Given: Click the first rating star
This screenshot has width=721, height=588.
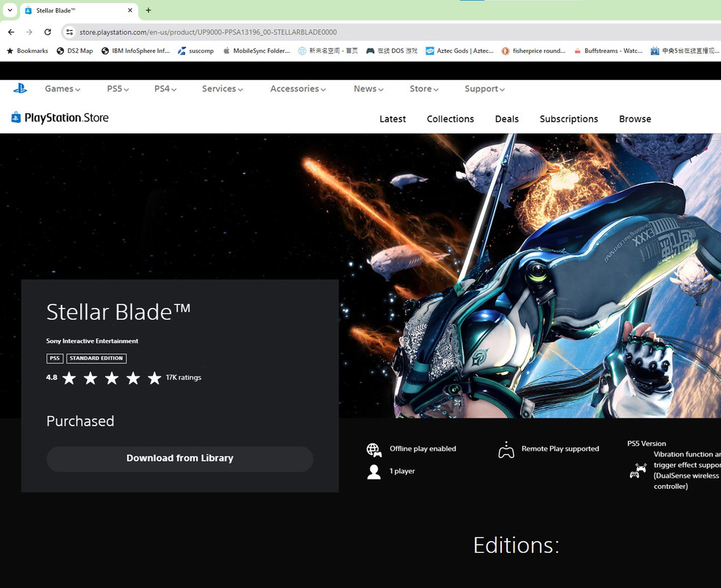Looking at the screenshot, I should tap(69, 378).
